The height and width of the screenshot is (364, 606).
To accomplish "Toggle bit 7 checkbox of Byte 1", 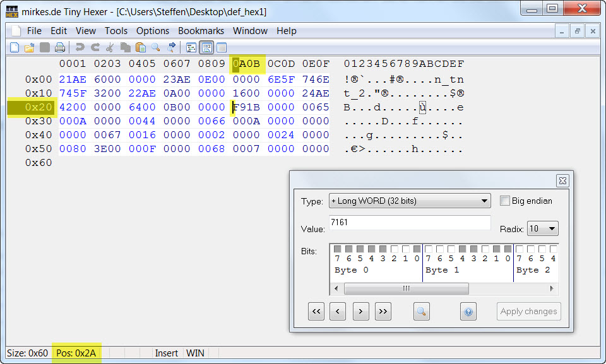I will click(429, 249).
